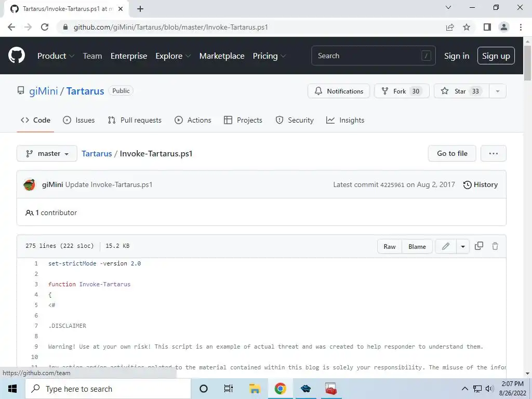The width and height of the screenshot is (532, 399).
Task: Open a new browser tab
Action: 140,9
